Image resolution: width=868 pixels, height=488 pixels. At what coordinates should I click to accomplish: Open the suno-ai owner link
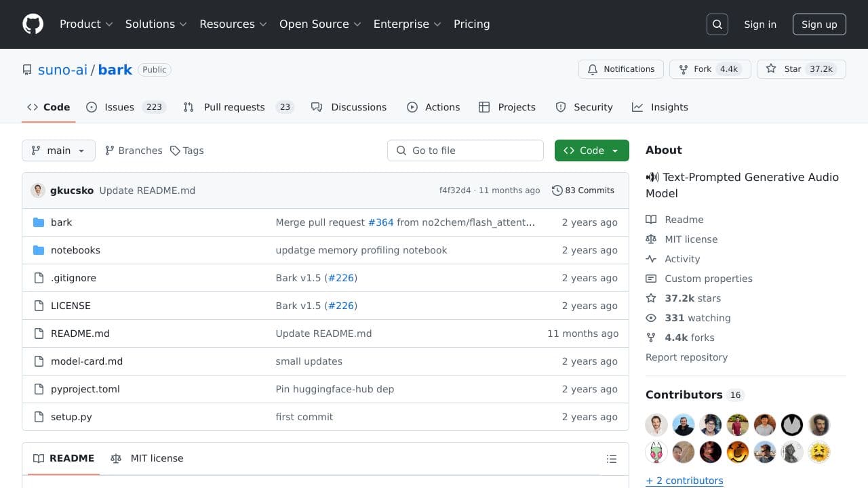pos(63,70)
